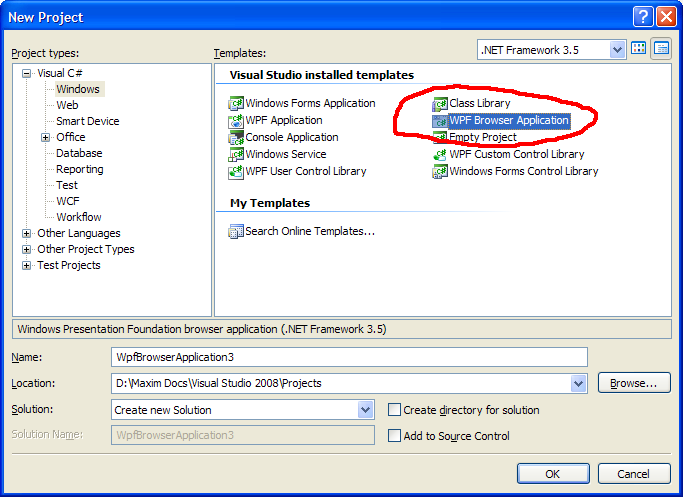Select Smart Device project type
683x497 pixels.
[88, 121]
